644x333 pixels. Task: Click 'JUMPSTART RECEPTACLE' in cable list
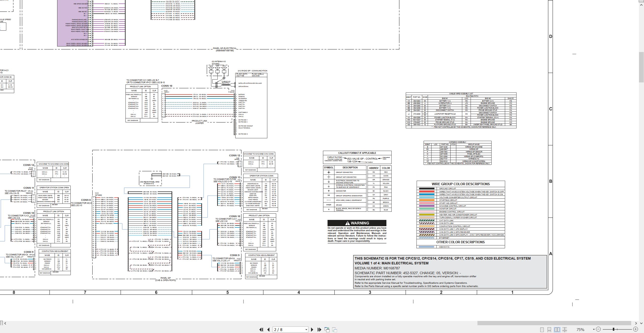tap(445, 114)
